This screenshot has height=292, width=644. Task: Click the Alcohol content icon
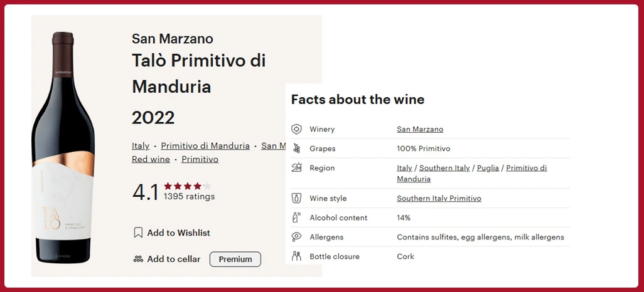[x=297, y=217]
